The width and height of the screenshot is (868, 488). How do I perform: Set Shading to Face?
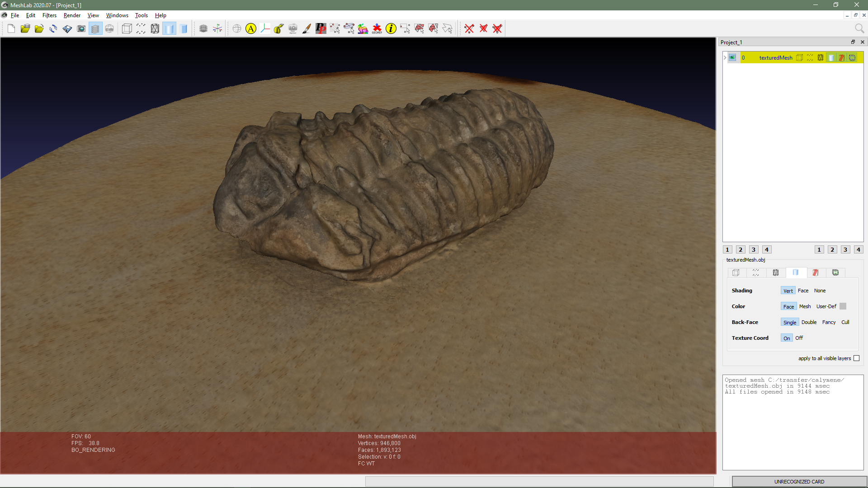coord(803,291)
